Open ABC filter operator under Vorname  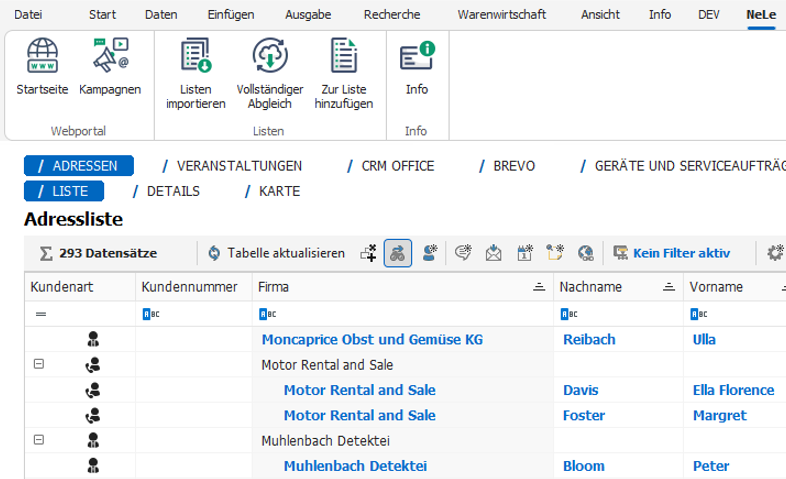tap(699, 314)
